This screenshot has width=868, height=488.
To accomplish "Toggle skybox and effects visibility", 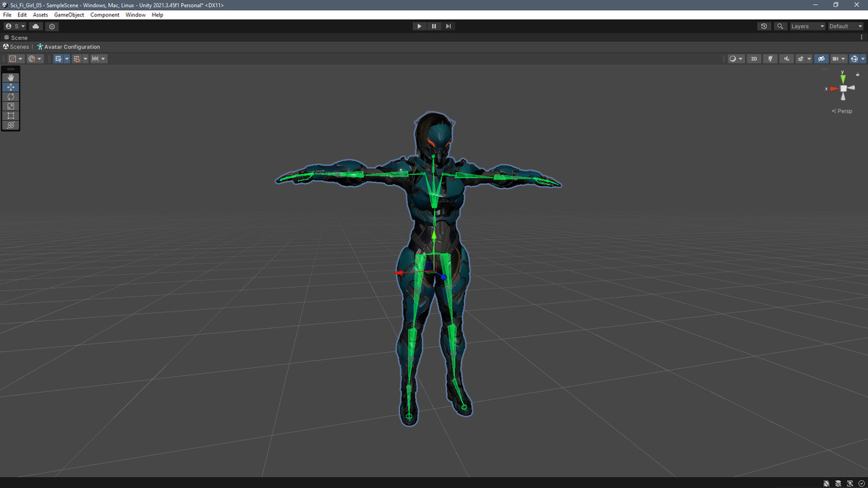I will (801, 59).
